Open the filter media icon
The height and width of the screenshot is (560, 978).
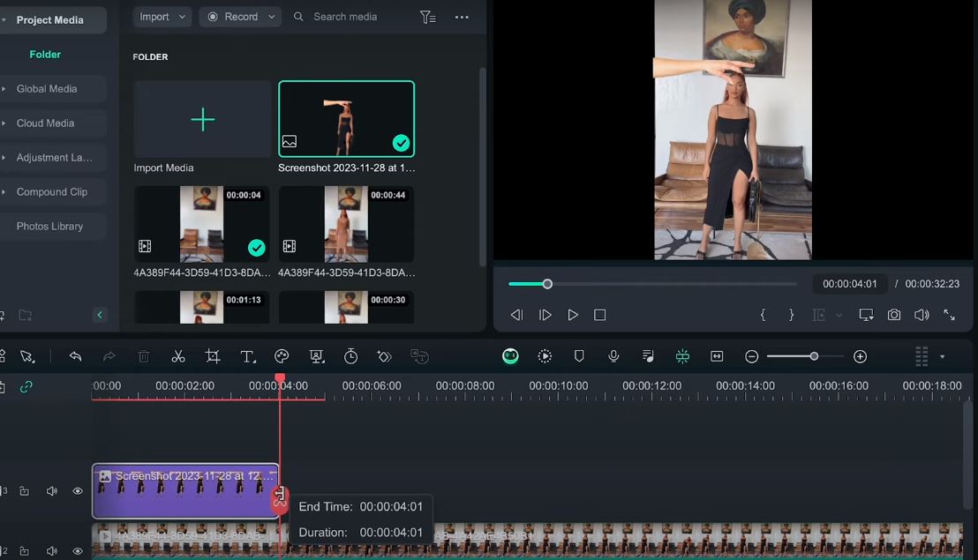click(x=427, y=17)
